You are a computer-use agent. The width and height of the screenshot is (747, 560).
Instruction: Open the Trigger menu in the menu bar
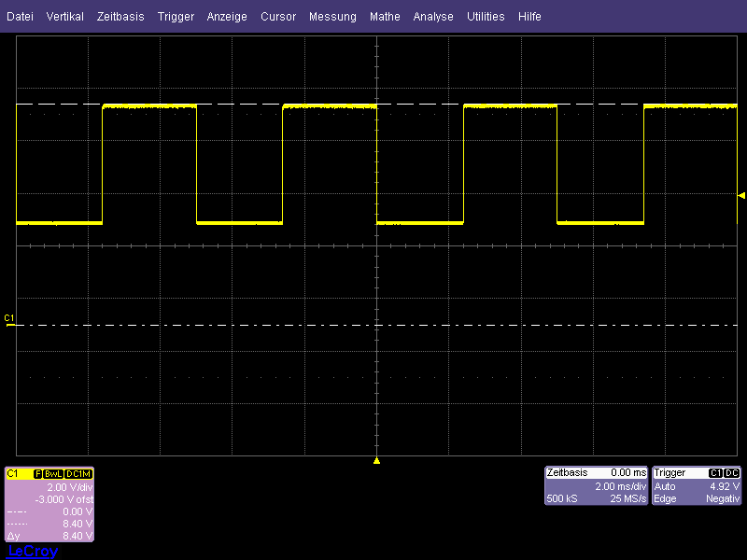(x=176, y=17)
